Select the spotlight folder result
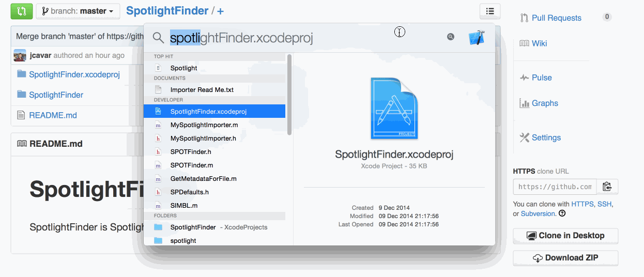Viewport: 644px width, 277px height. (214, 240)
